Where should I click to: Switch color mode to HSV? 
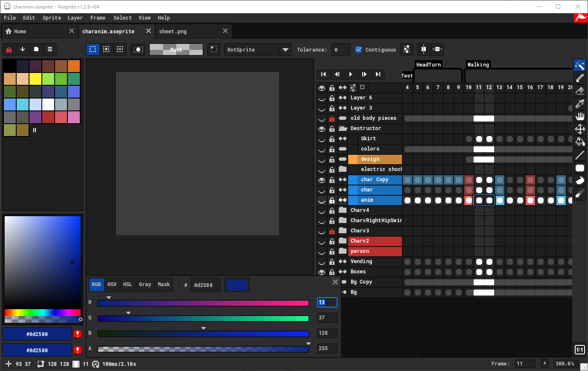pyautogui.click(x=112, y=284)
